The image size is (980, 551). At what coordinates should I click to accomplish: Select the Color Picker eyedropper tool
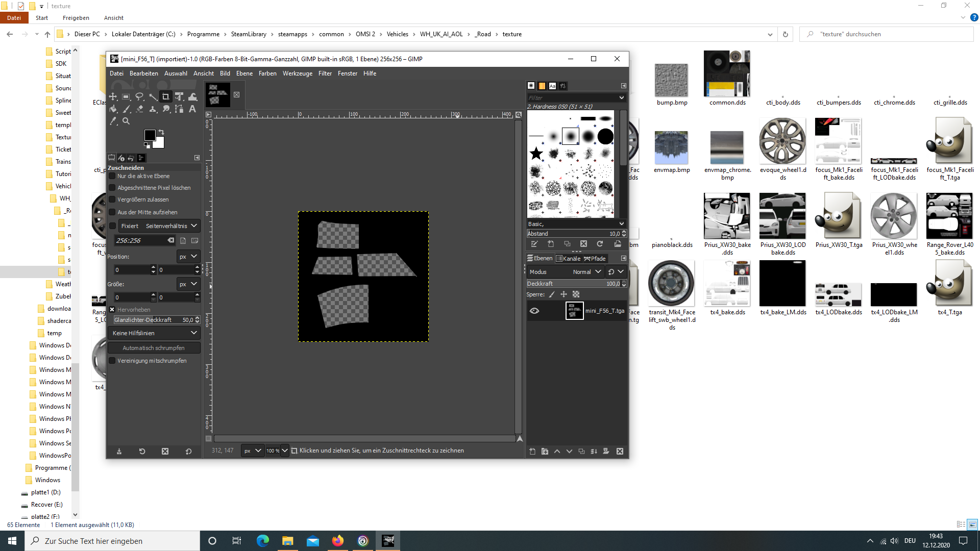[113, 121]
